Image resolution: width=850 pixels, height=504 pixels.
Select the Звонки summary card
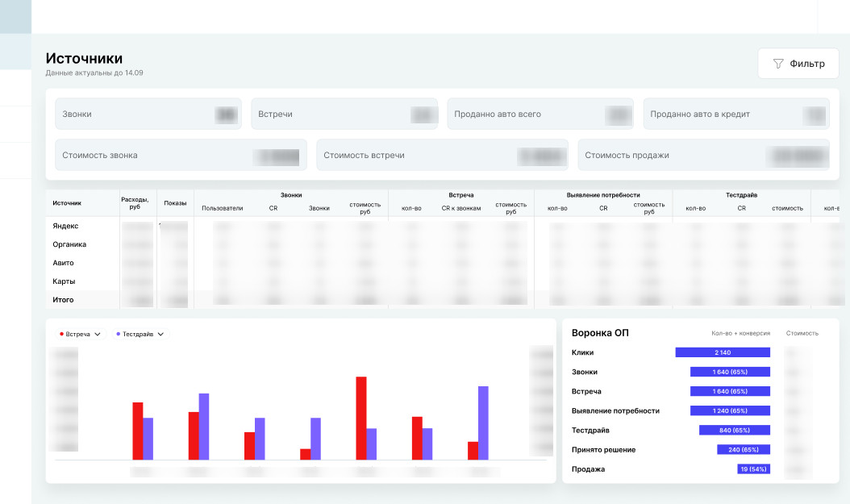148,114
